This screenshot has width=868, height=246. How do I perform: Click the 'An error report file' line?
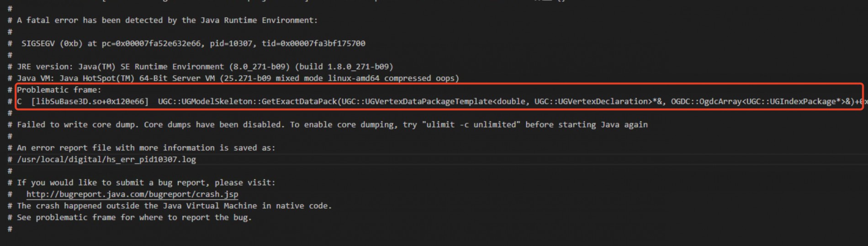(146, 148)
